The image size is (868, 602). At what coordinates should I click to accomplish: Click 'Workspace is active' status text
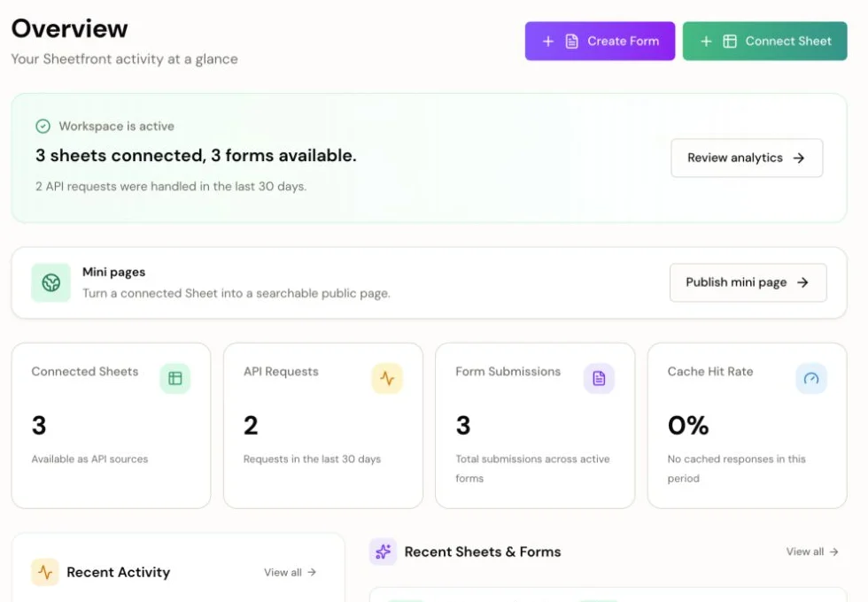click(117, 126)
